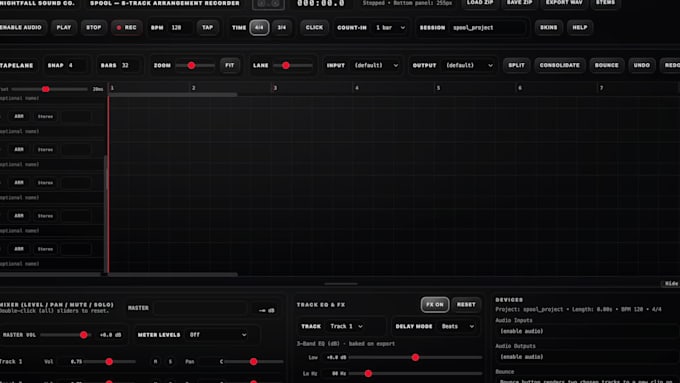Click the 000:00.0 time display
The image size is (680, 383).
click(321, 3)
